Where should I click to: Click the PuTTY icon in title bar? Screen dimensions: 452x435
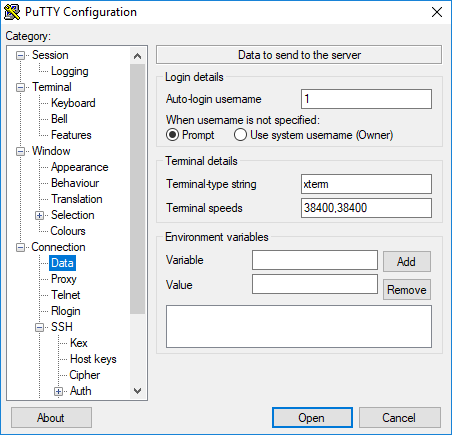point(12,12)
